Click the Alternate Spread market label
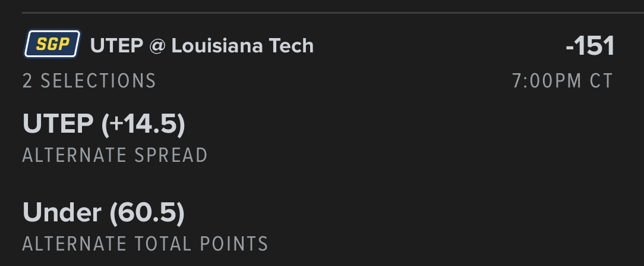644x266 pixels. (x=115, y=155)
